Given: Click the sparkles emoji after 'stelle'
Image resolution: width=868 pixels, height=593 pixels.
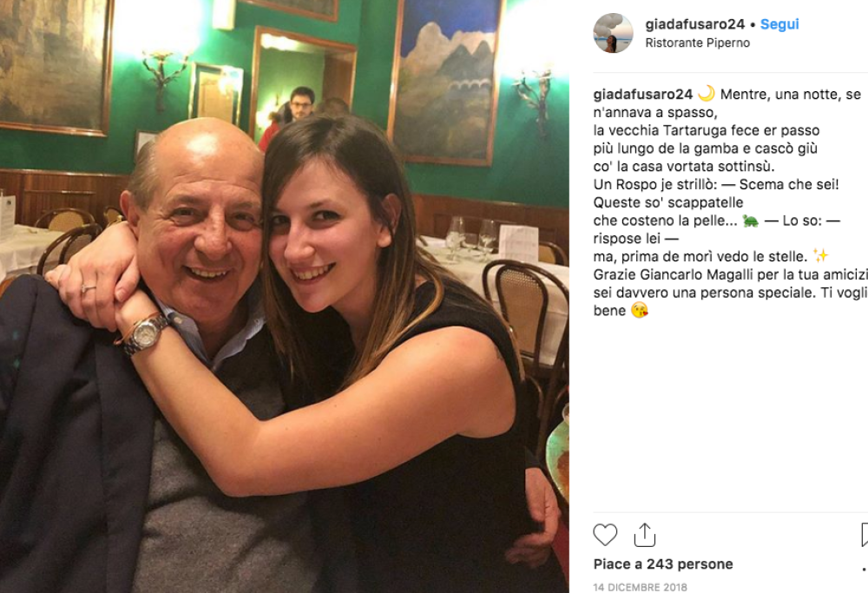Looking at the screenshot, I should coord(820,256).
